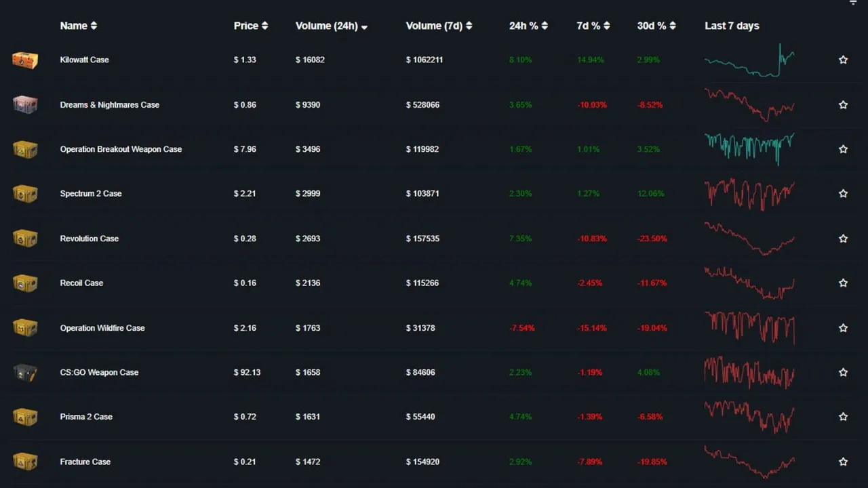Click the Revolution Case crate icon

point(25,238)
